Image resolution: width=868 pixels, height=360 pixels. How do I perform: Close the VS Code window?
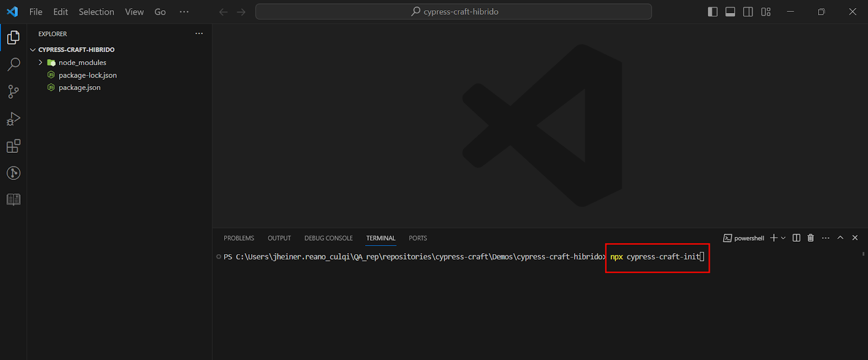[852, 11]
